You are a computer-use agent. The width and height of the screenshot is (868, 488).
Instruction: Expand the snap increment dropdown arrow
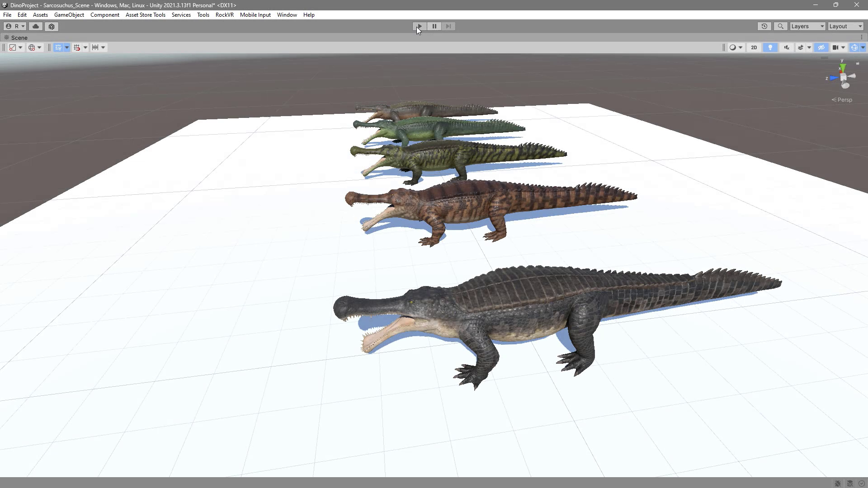click(x=103, y=47)
